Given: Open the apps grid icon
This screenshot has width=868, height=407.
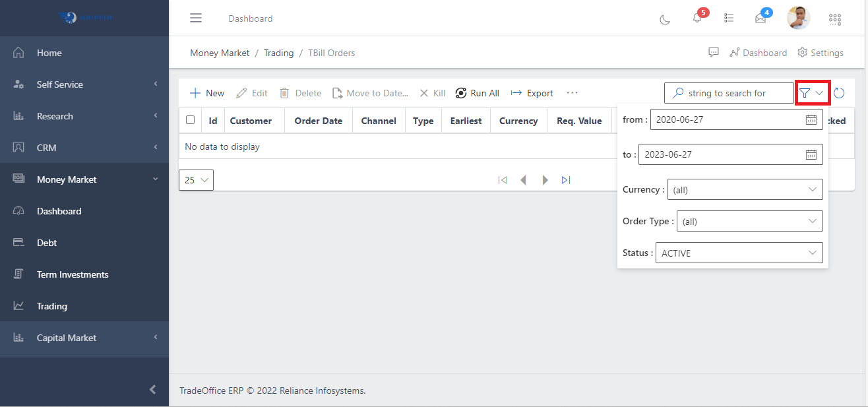Looking at the screenshot, I should pos(835,19).
